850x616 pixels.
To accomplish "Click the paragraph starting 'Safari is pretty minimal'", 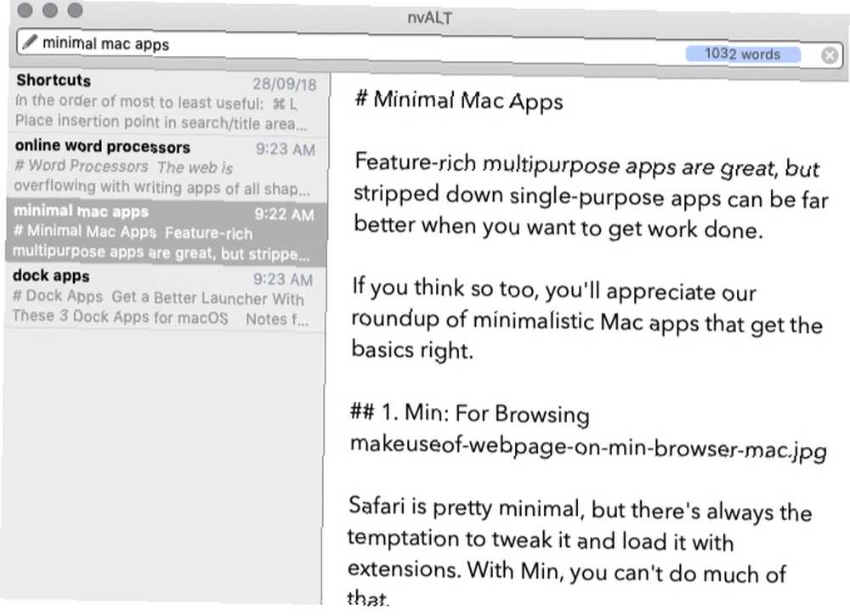I will 579,551.
